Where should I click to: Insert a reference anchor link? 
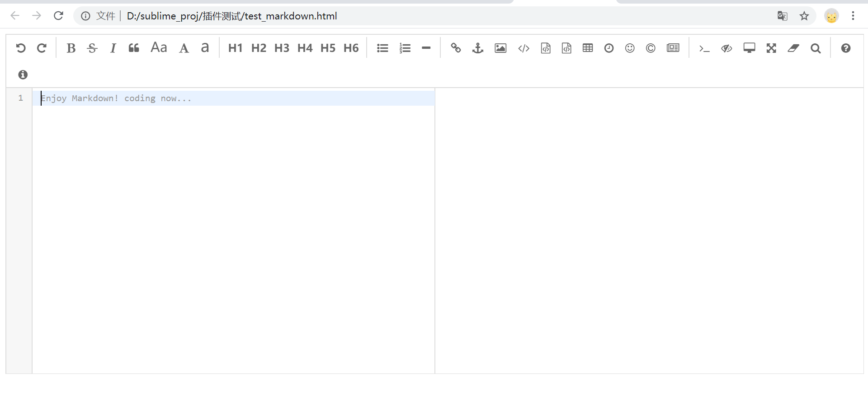tap(478, 48)
